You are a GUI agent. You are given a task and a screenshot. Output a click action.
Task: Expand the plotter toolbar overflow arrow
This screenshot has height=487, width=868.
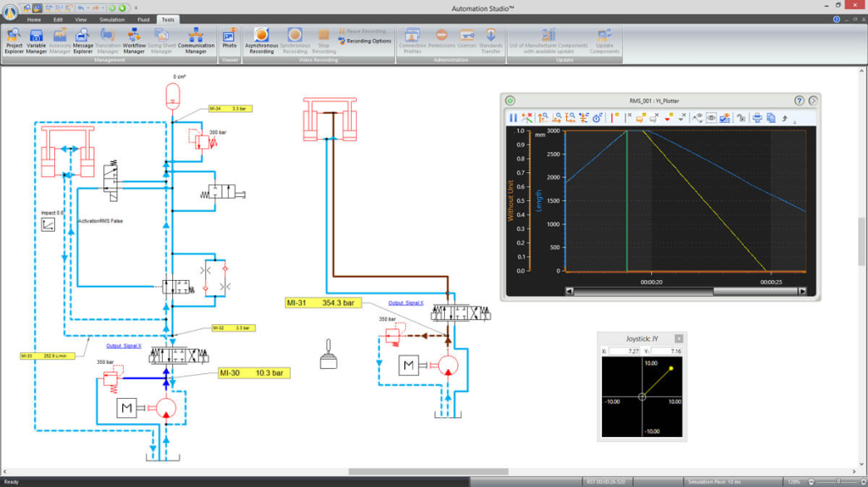[794, 121]
